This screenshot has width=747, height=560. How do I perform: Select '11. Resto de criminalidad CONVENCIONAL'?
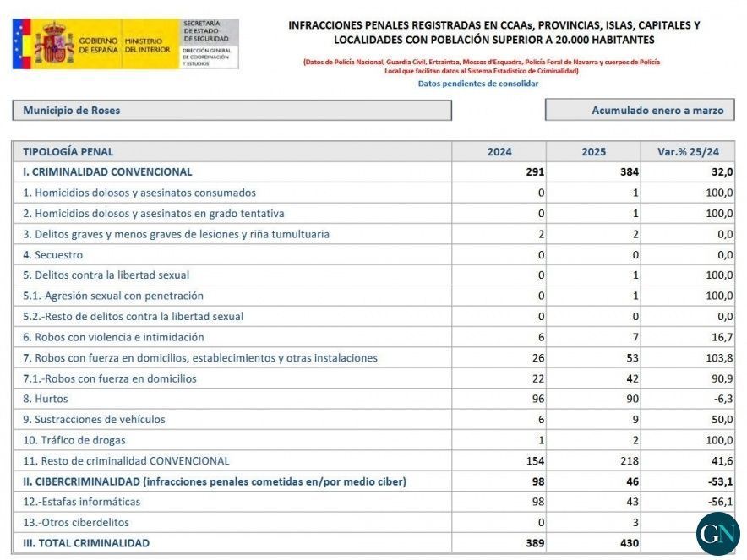pos(126,461)
